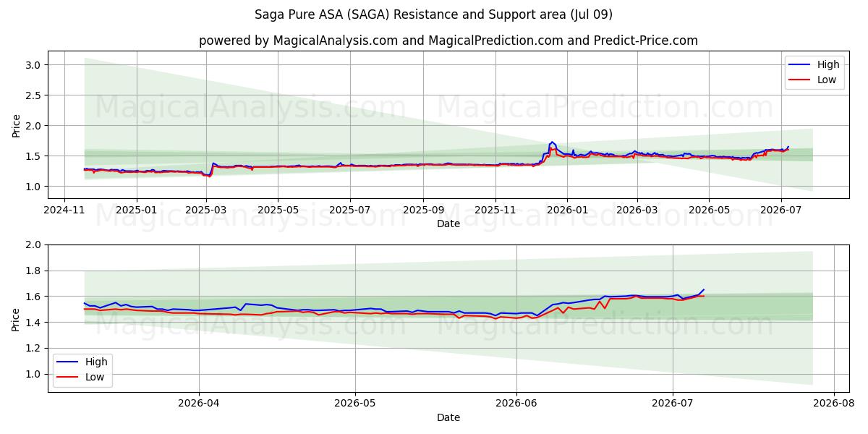Click the final July 2026 high point on bottom chart
Image resolution: width=868 pixels, height=434 pixels.
click(703, 290)
